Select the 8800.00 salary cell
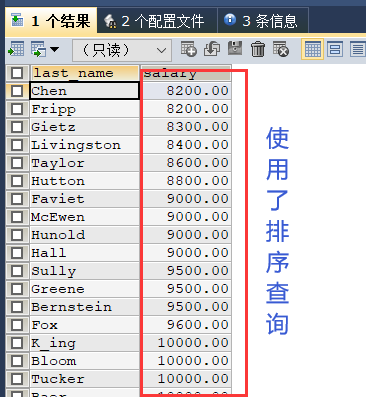This screenshot has width=366, height=397. point(186,181)
